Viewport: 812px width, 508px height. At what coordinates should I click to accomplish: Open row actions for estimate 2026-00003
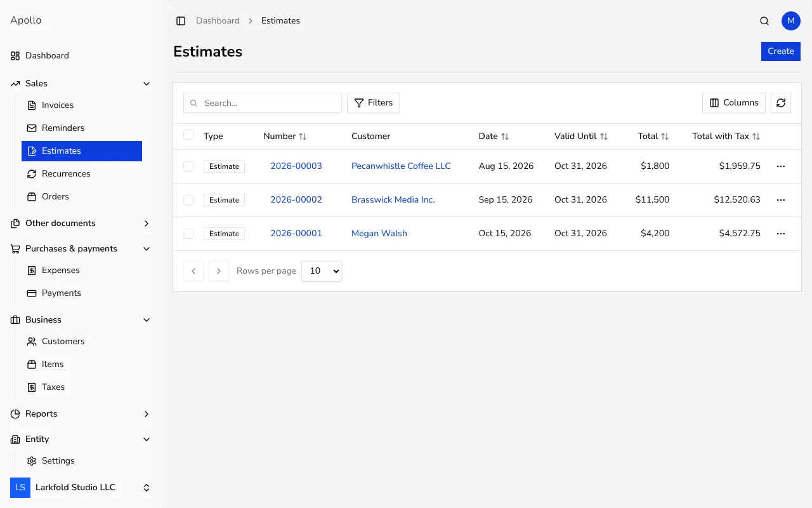tap(781, 166)
